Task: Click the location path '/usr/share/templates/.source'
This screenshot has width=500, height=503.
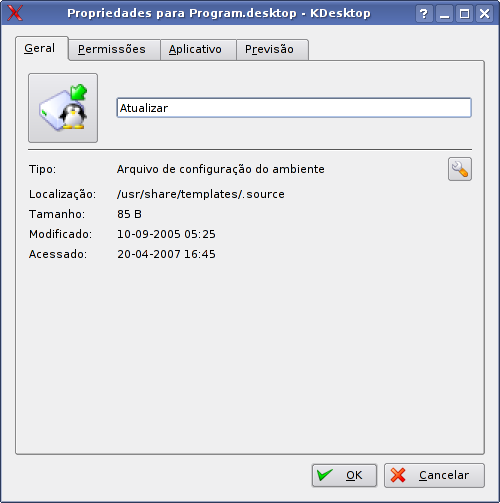Action: point(201,194)
